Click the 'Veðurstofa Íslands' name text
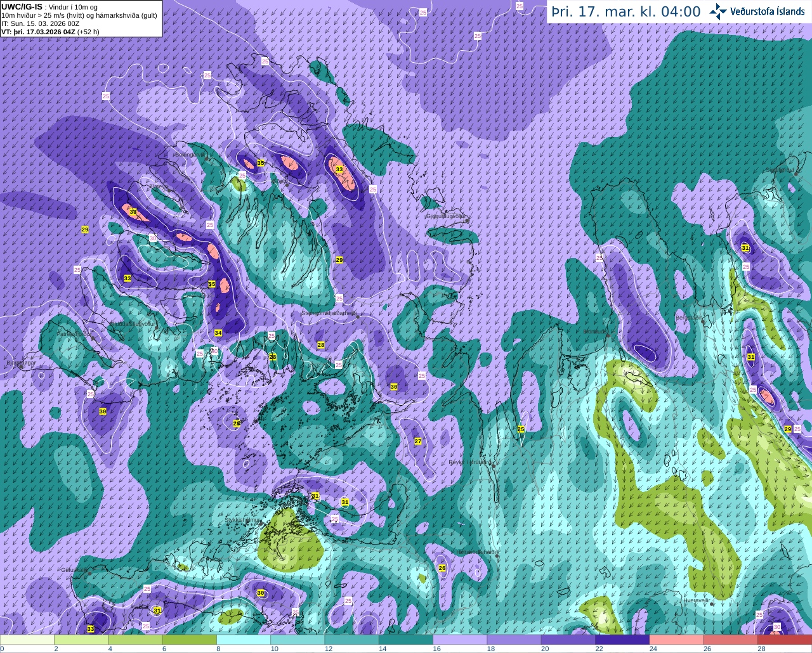This screenshot has height=653, width=812. pyautogui.click(x=767, y=11)
